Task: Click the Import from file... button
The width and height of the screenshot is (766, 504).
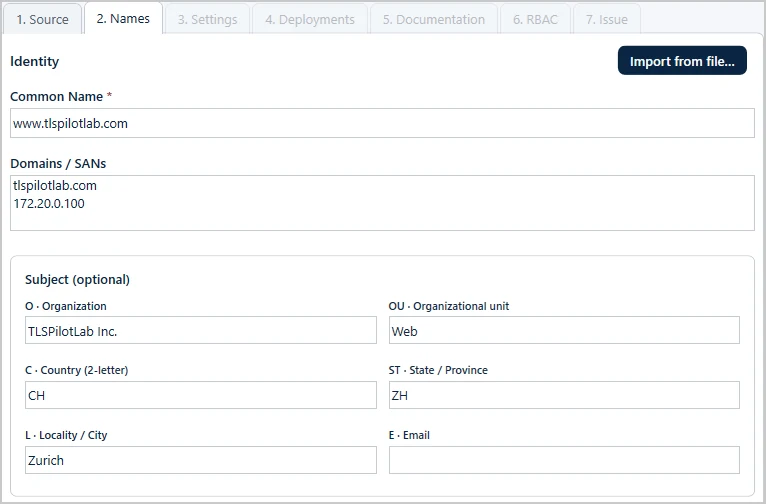Action: tap(682, 61)
